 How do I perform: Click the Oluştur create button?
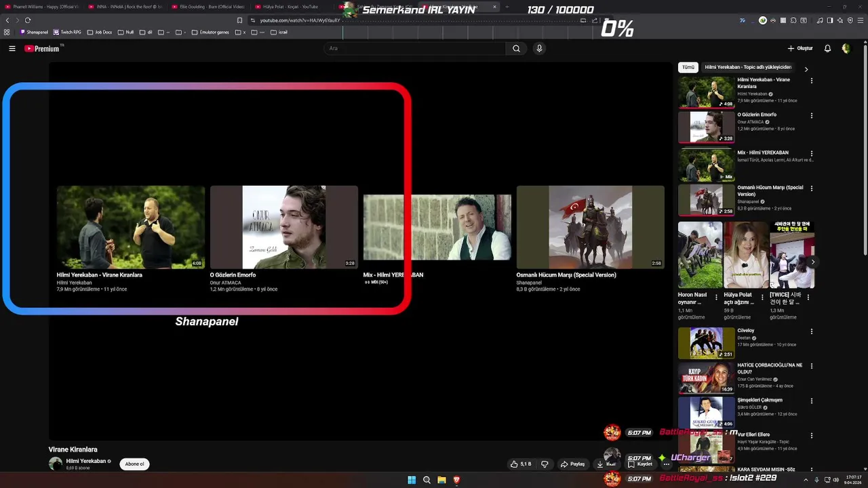[800, 49]
